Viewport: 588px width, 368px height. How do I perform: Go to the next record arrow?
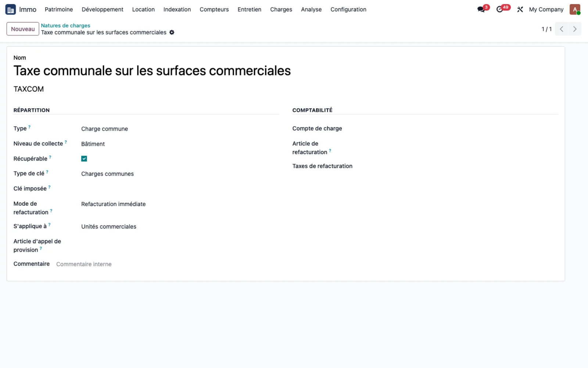click(575, 29)
